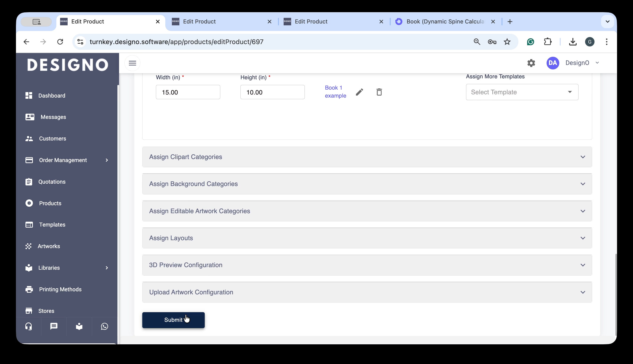Click the hamburger menu icon in header
The height and width of the screenshot is (364, 633).
[132, 63]
